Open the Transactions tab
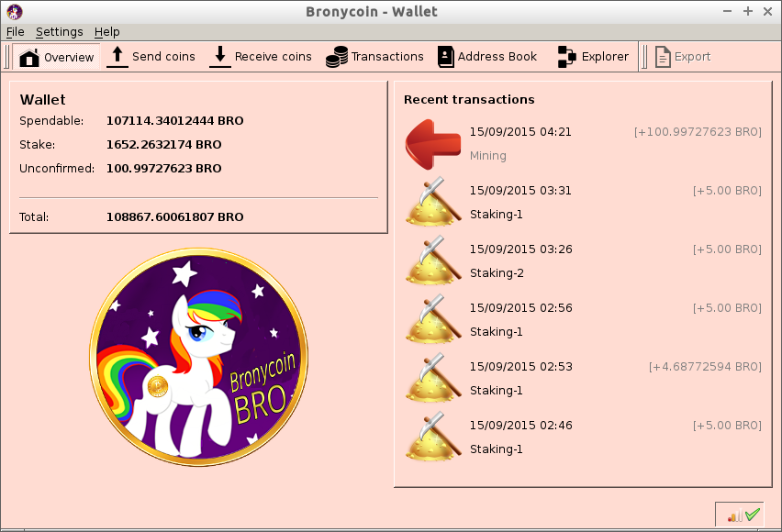 point(374,57)
